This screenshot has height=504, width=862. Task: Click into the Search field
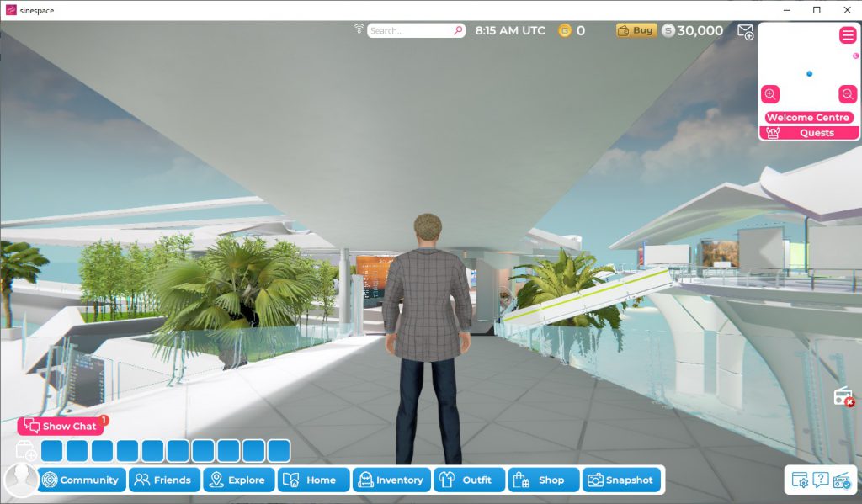tap(410, 30)
